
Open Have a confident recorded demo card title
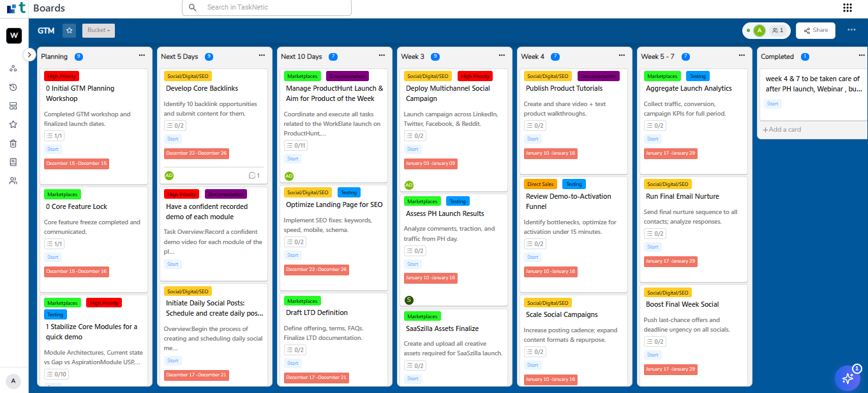(x=207, y=212)
